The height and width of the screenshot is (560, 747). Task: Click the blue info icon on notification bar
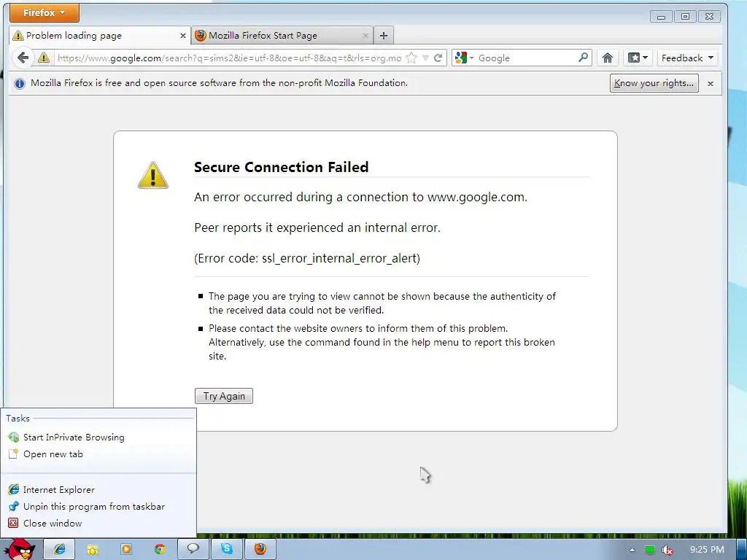[x=20, y=84]
